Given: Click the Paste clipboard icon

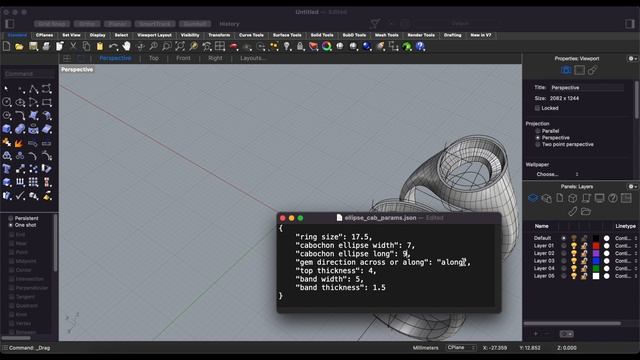Looking at the screenshot, I should tap(100, 47).
